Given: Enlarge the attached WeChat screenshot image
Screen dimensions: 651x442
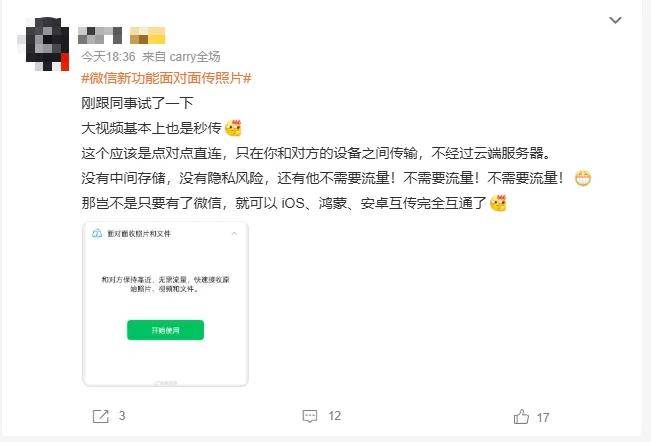Looking at the screenshot, I should point(165,304).
